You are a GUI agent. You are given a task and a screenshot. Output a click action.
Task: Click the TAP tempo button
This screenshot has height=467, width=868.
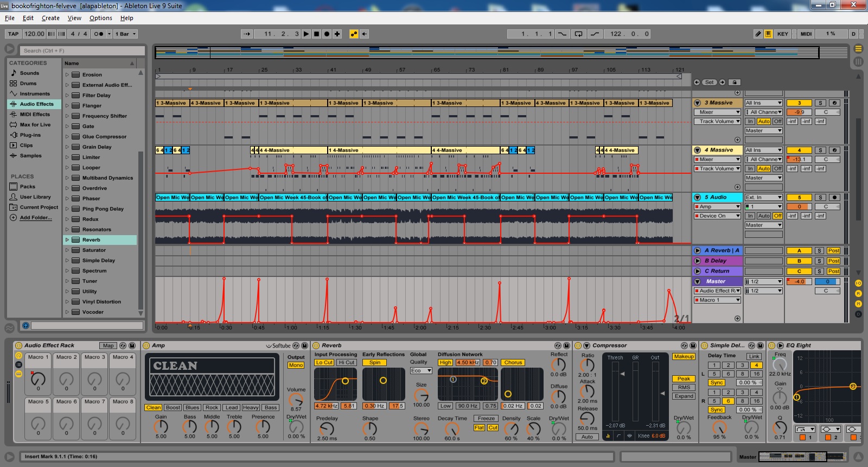point(13,34)
